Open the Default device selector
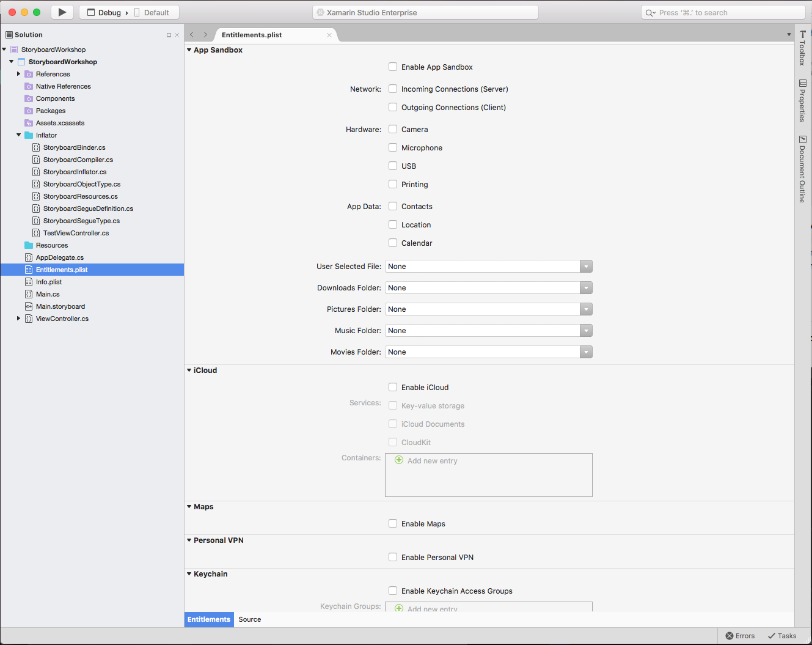Image resolution: width=812 pixels, height=645 pixels. (155, 12)
